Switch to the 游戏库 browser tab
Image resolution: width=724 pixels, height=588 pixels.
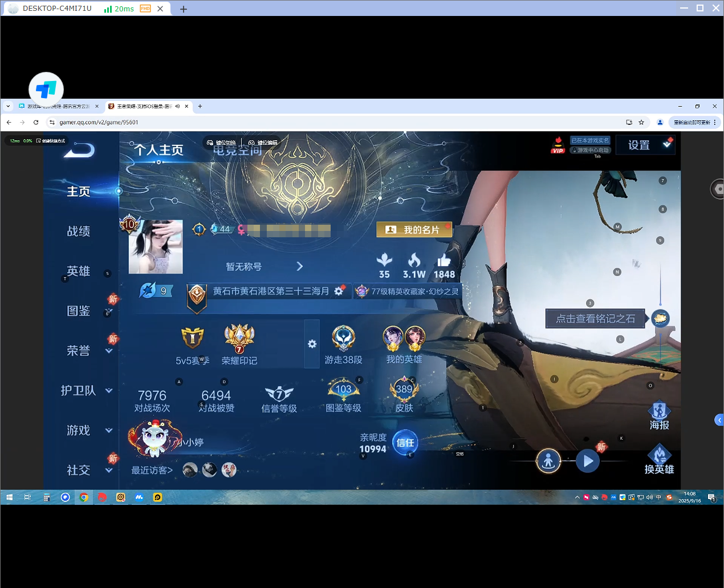59,106
